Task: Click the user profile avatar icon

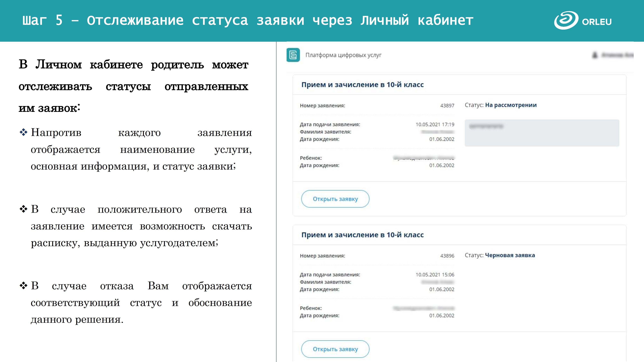Action: 595,55
